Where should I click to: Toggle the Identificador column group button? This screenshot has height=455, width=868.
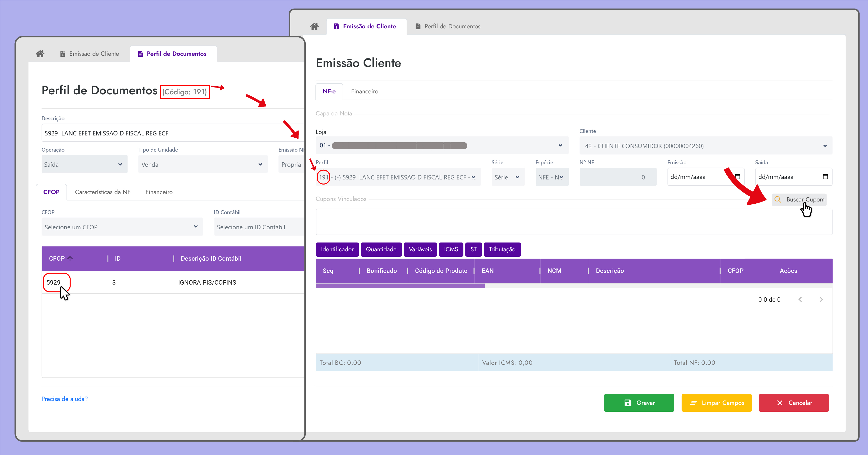337,250
